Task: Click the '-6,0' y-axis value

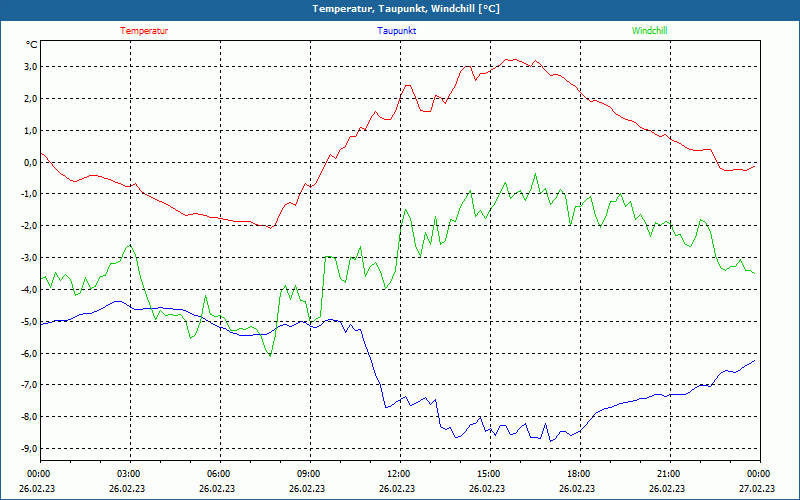Action: click(29, 353)
